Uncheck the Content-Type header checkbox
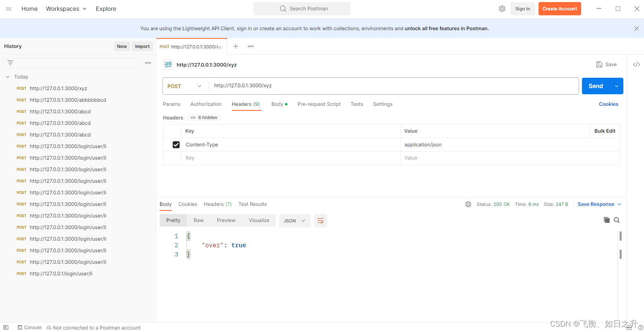The width and height of the screenshot is (644, 332). (x=176, y=145)
